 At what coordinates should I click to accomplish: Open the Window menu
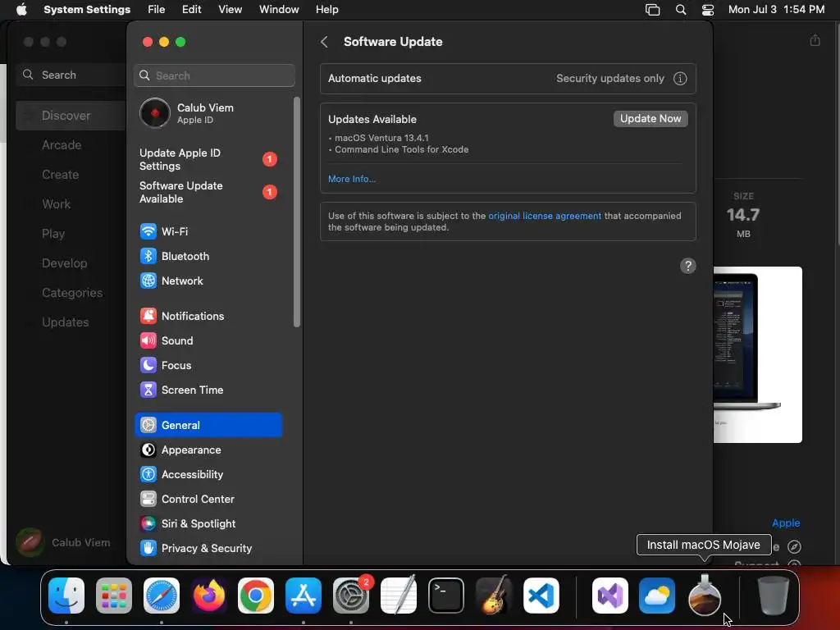279,10
